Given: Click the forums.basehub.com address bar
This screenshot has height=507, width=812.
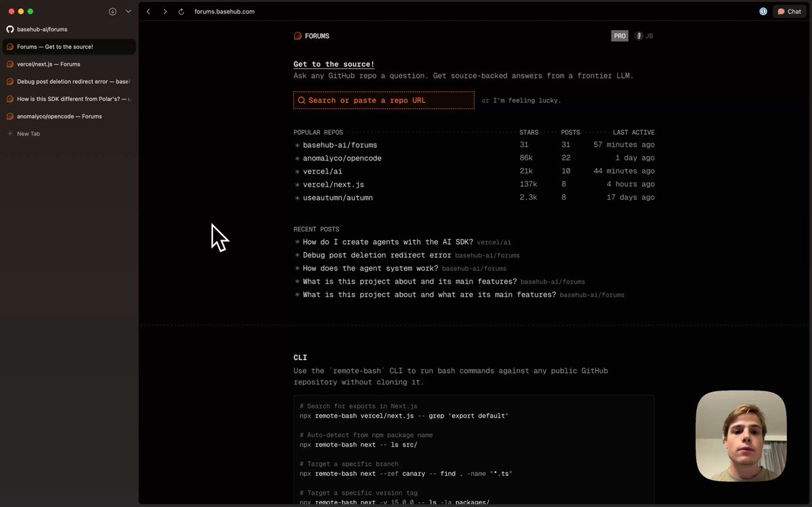Looking at the screenshot, I should [225, 12].
